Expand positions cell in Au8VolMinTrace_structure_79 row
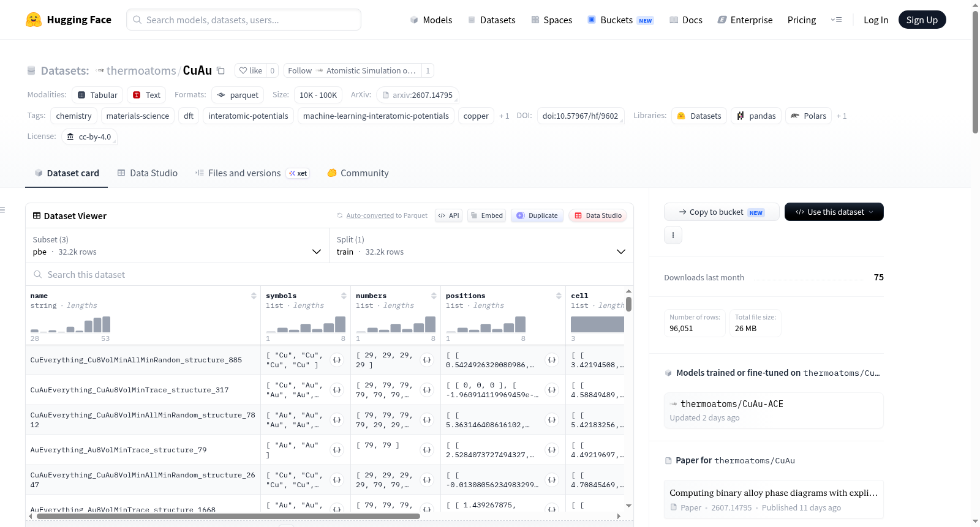 [552, 450]
